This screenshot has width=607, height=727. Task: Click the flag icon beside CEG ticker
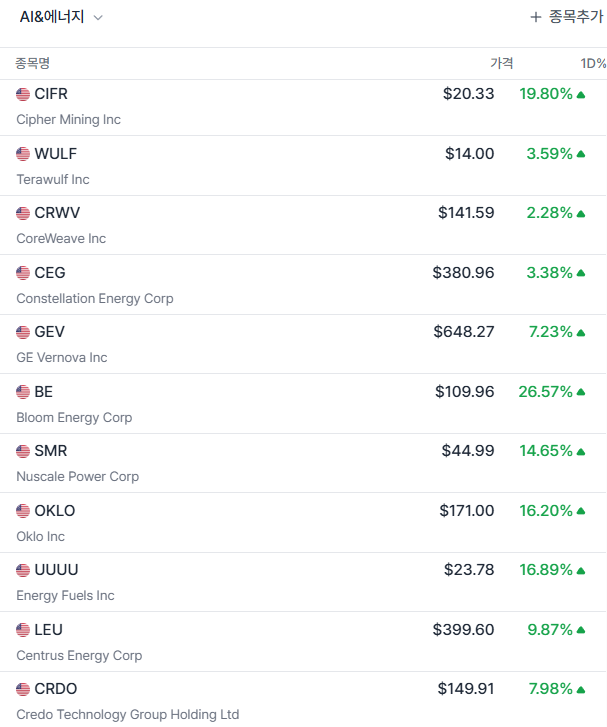pyautogui.click(x=23, y=273)
